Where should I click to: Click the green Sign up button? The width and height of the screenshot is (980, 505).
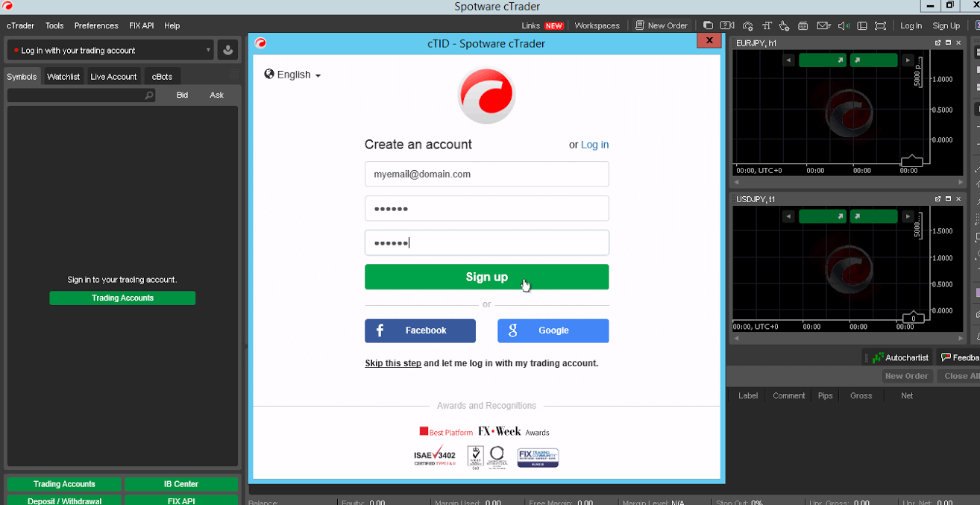486,277
